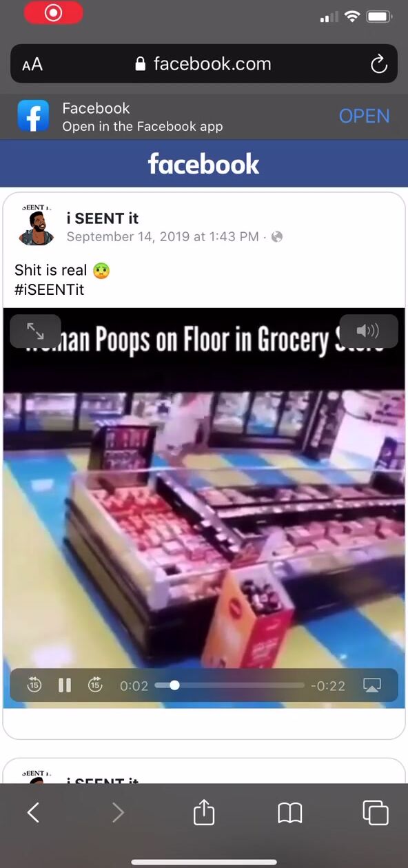
Task: Show open Safari tabs
Action: 376,813
